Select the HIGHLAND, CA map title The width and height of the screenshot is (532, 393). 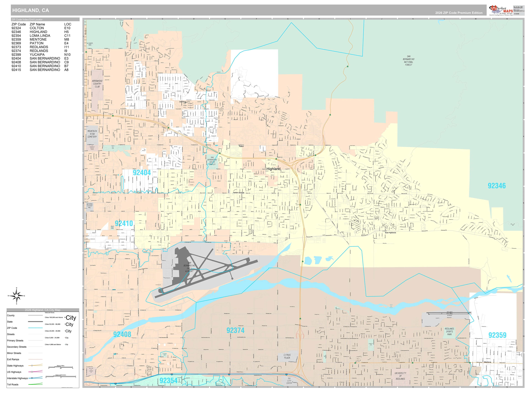(x=30, y=10)
